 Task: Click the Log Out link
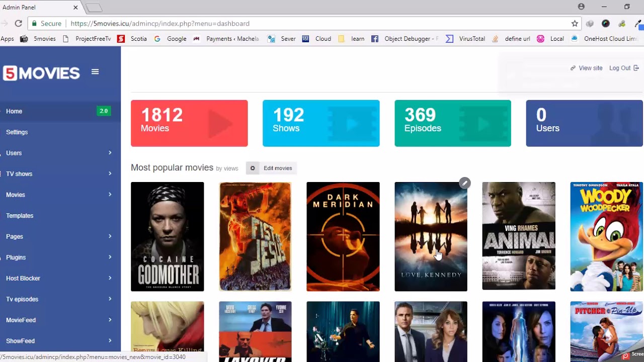624,68
